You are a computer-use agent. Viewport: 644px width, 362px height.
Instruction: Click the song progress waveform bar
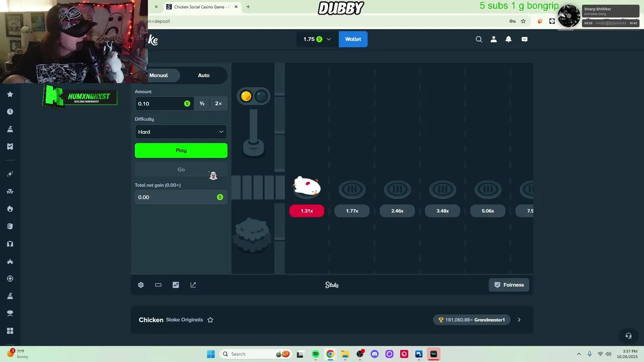point(611,23)
